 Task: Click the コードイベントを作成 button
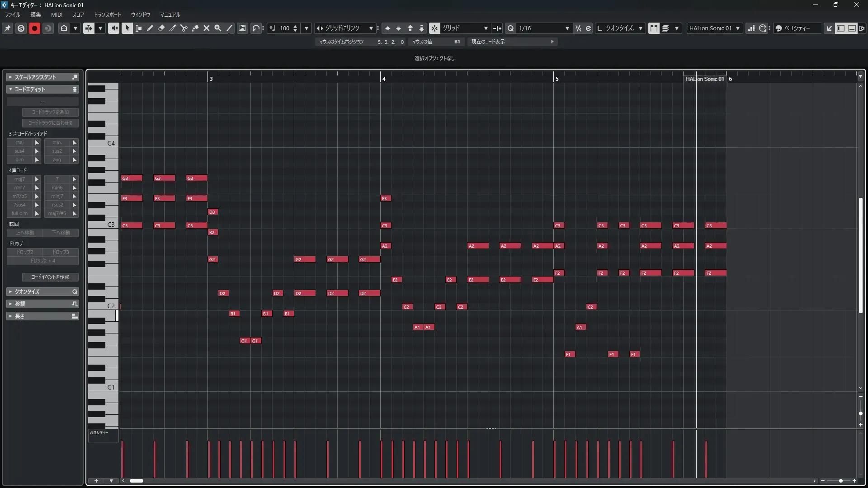(50, 277)
